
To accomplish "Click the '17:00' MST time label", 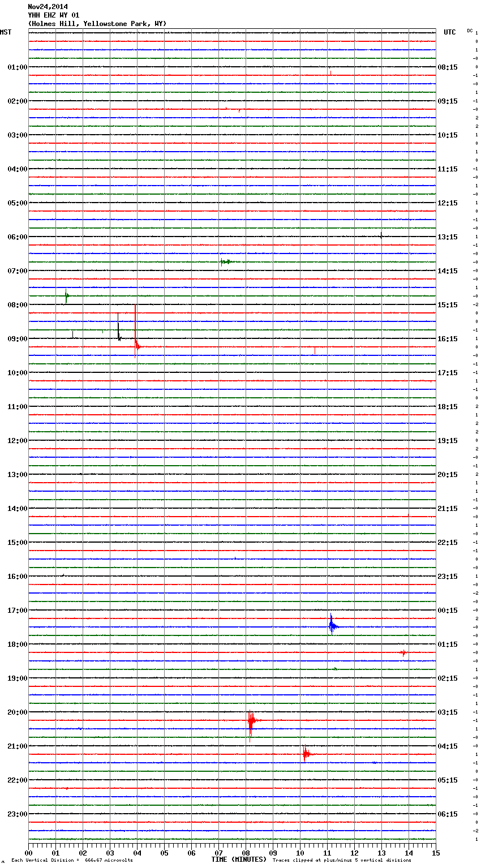I will point(18,611).
